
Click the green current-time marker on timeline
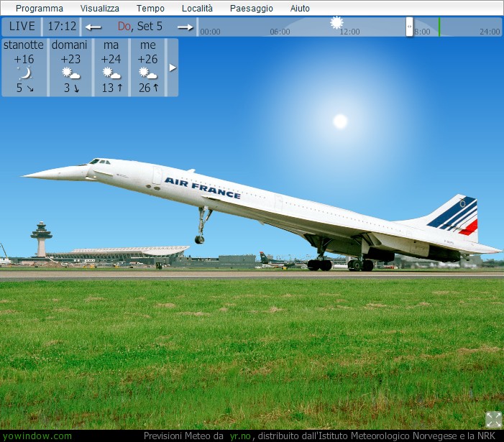click(439, 27)
